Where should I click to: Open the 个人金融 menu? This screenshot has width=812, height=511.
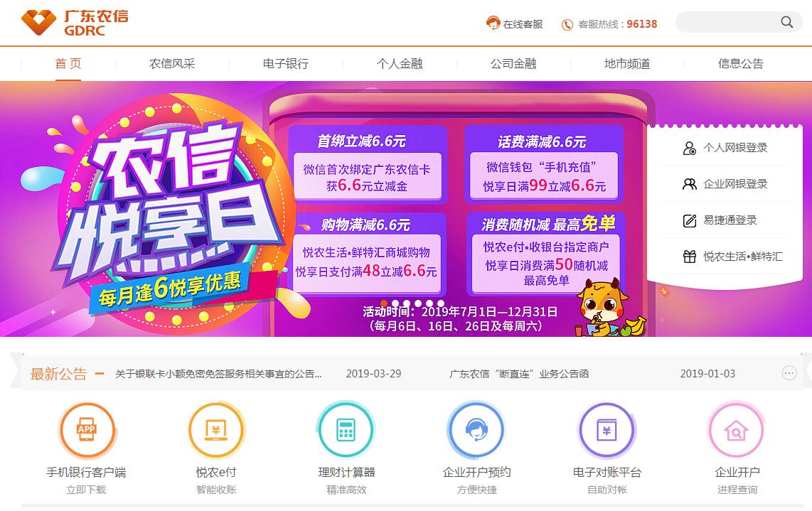400,64
